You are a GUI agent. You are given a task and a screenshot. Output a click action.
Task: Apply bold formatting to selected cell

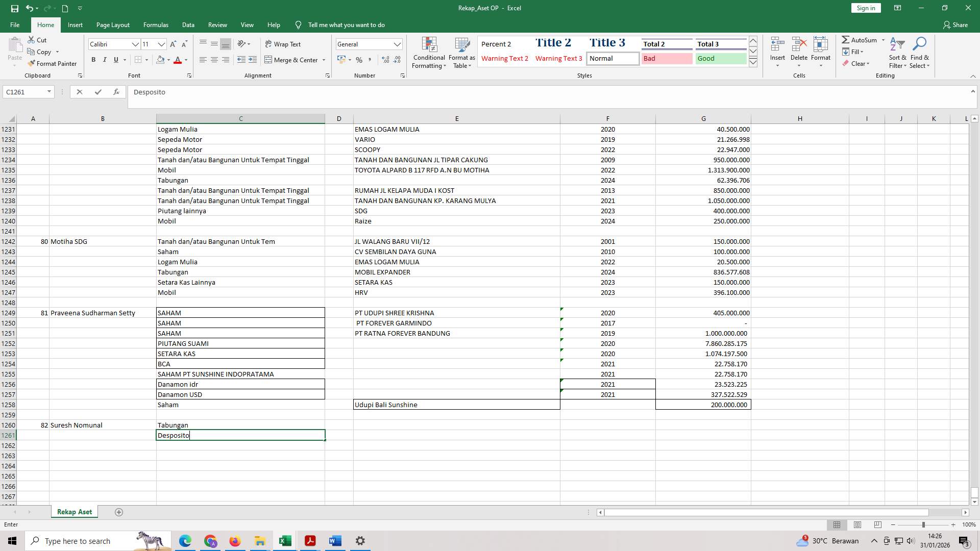click(93, 60)
